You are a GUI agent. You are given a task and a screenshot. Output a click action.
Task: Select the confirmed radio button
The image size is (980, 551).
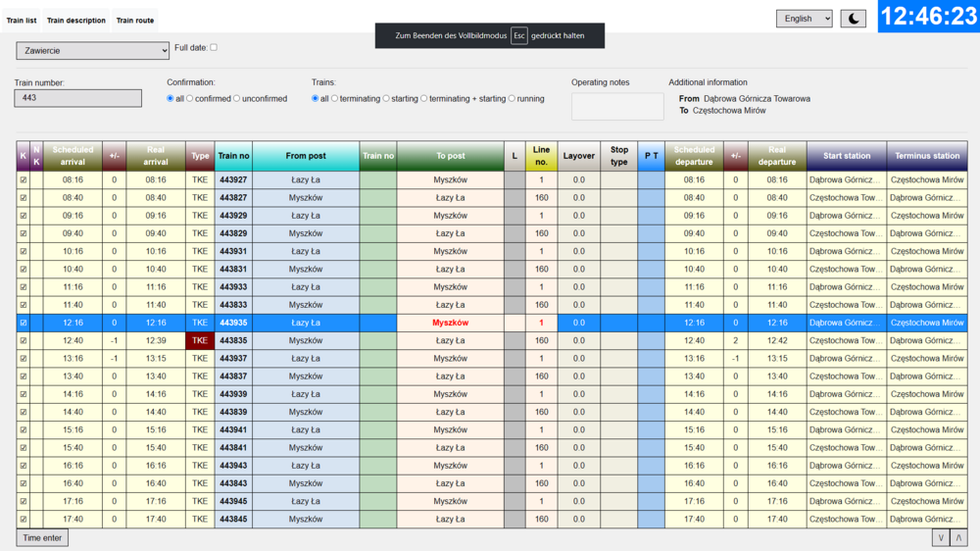coord(190,99)
